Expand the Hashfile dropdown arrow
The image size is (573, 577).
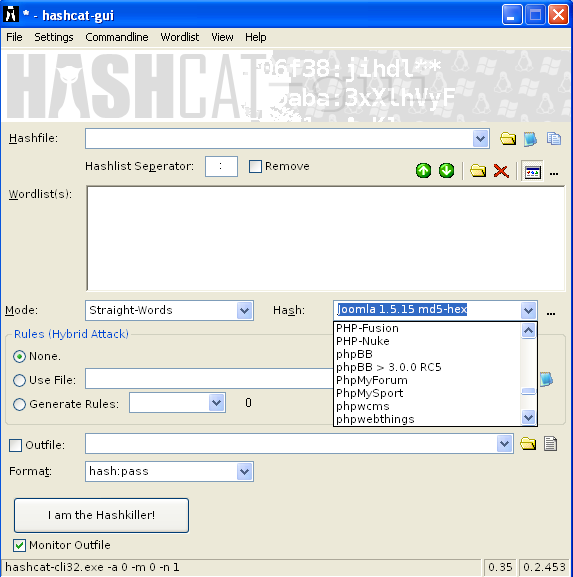tap(480, 139)
